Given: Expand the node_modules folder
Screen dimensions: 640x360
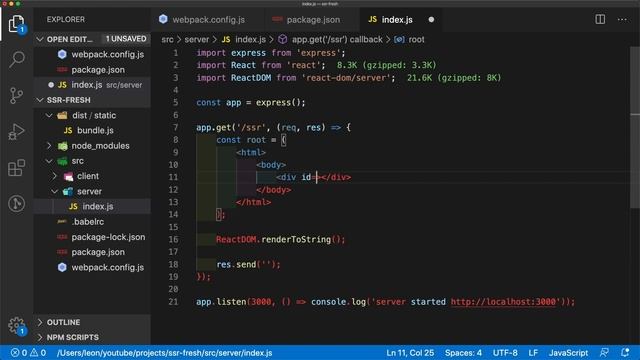Looking at the screenshot, I should 92,146.
